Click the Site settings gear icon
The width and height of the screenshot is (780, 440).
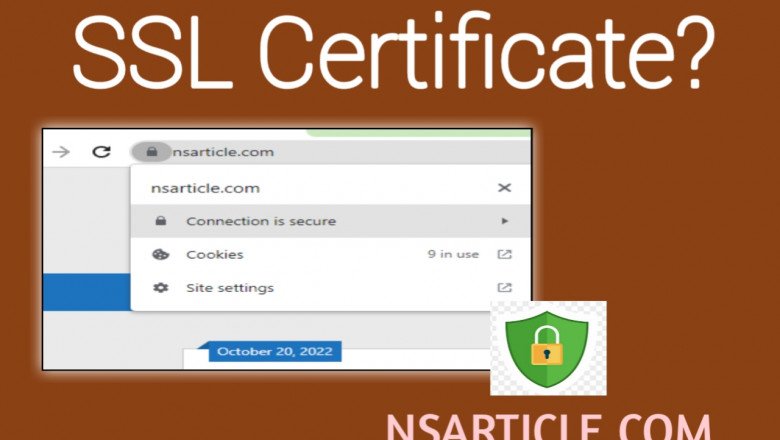pyautogui.click(x=160, y=288)
